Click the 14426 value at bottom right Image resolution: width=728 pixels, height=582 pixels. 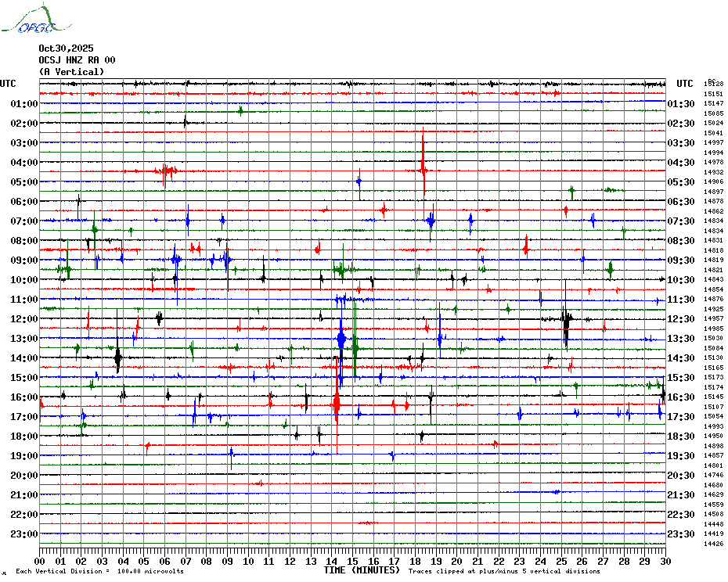tap(713, 544)
